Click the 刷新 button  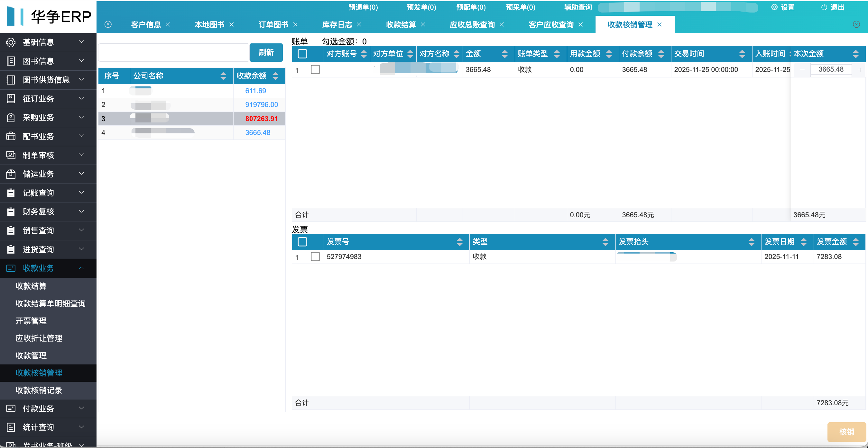point(266,52)
